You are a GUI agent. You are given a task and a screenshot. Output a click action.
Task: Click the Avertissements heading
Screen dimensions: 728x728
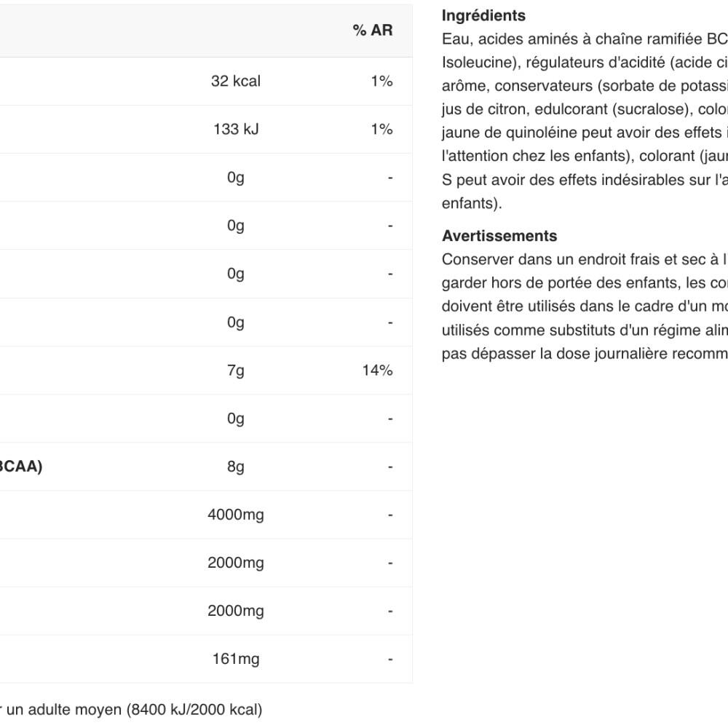point(499,236)
